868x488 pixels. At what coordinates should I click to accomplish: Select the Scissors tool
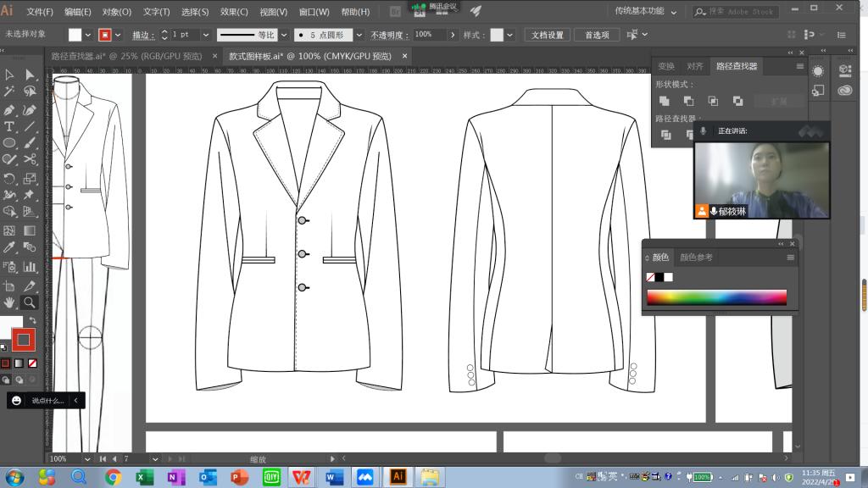point(30,159)
